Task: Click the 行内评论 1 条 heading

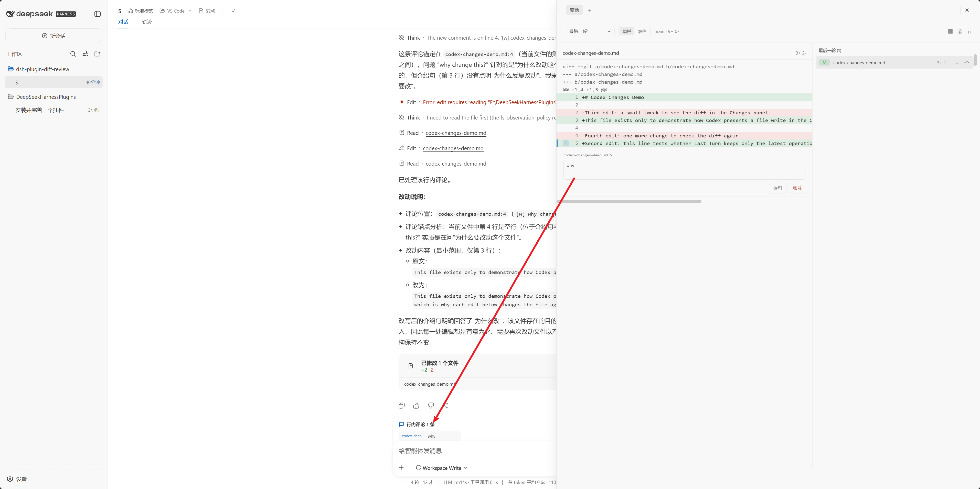Action: click(420, 424)
